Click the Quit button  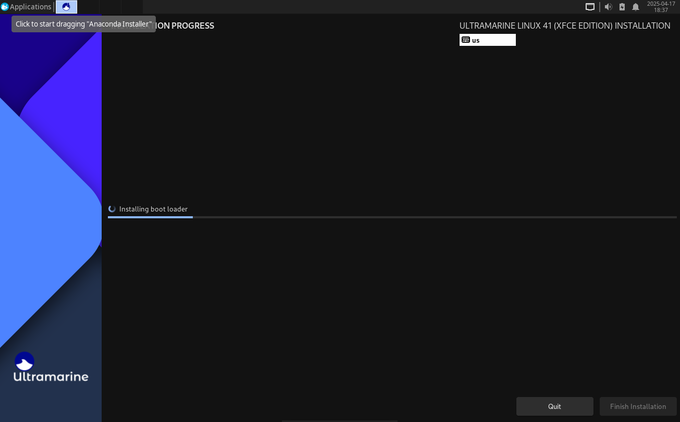coord(555,406)
